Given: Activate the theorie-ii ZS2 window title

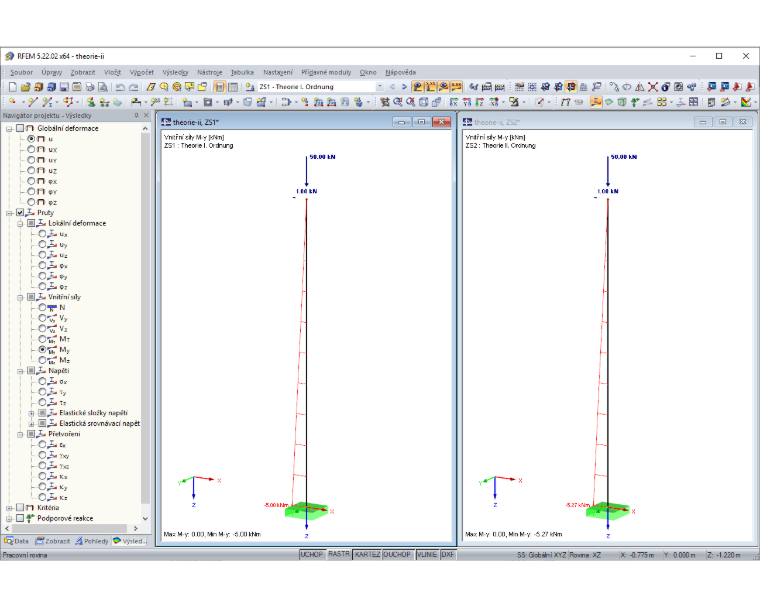Looking at the screenshot, I should pyautogui.click(x=497, y=122).
